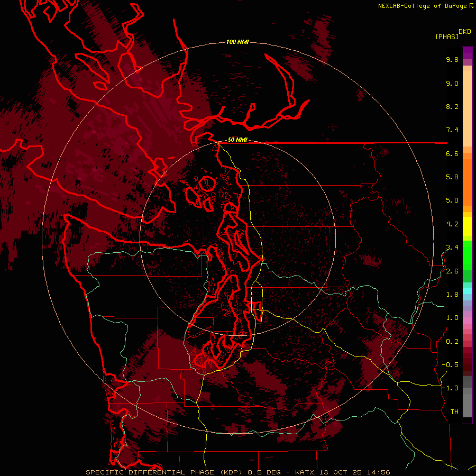Click the 9.0 scale value
Viewport: 476px width, 476px height.
tap(452, 83)
